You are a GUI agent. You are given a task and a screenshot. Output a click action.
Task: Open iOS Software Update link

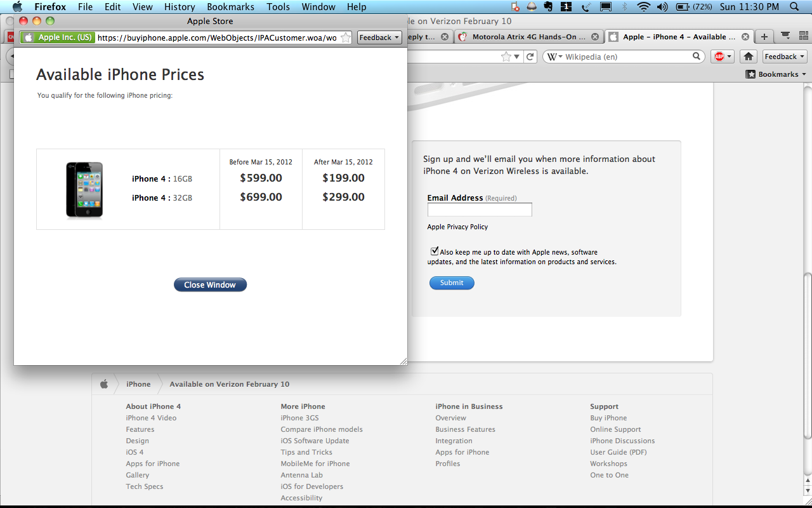(x=315, y=441)
